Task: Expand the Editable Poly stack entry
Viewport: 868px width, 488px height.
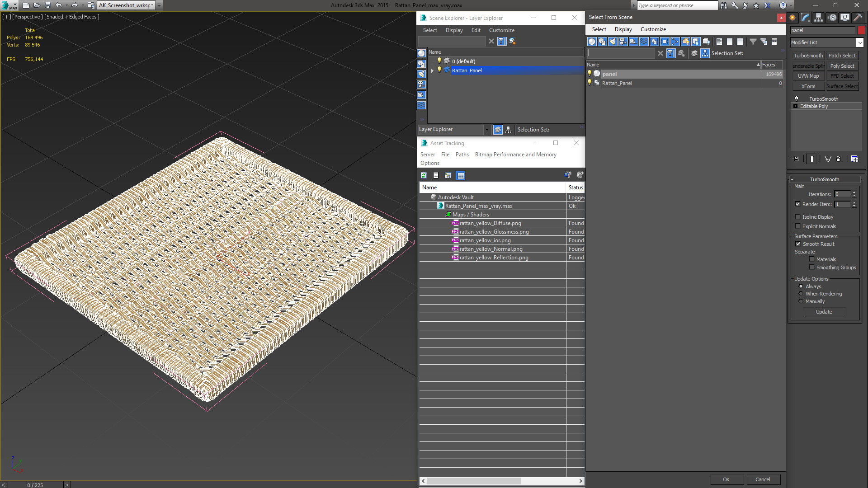Action: coord(796,106)
